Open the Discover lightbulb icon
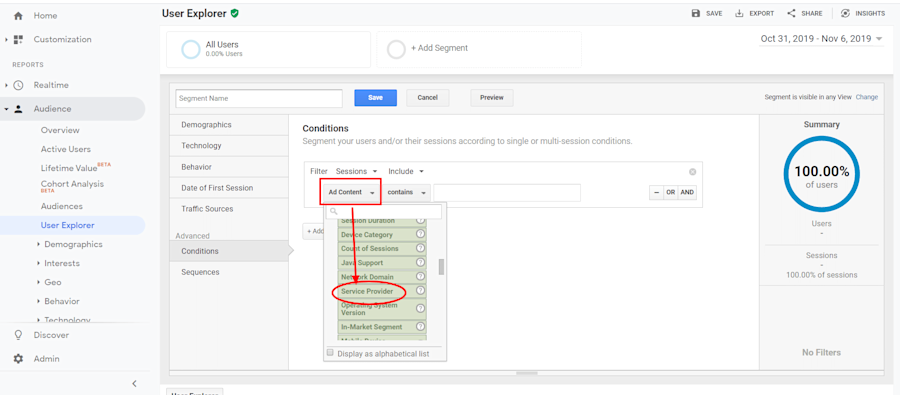 pos(18,335)
